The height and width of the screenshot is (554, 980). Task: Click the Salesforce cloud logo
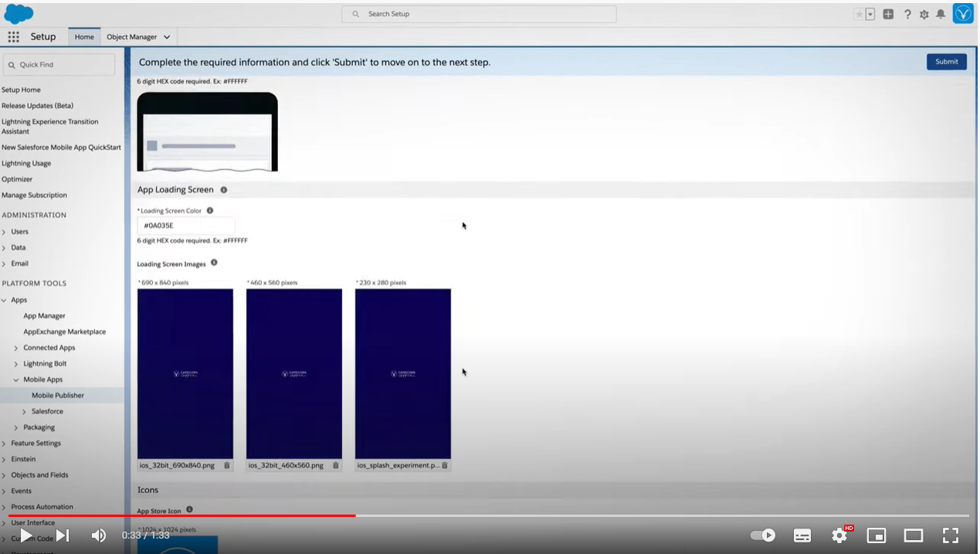(x=19, y=14)
